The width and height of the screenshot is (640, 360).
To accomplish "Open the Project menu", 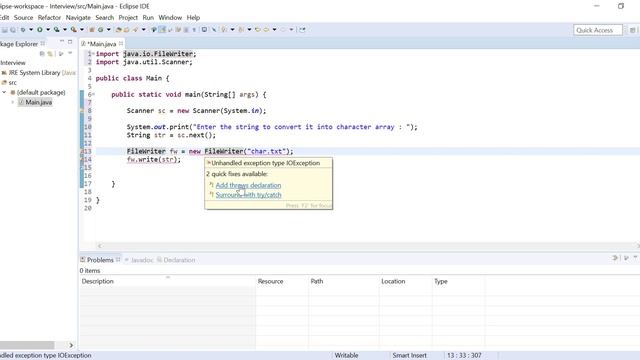I will 128,18.
